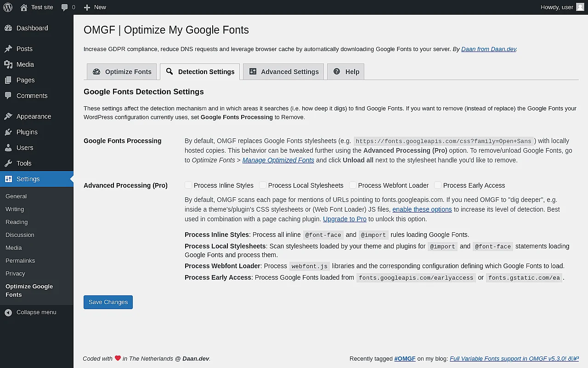Click the Help tab question-mark icon

coord(337,71)
